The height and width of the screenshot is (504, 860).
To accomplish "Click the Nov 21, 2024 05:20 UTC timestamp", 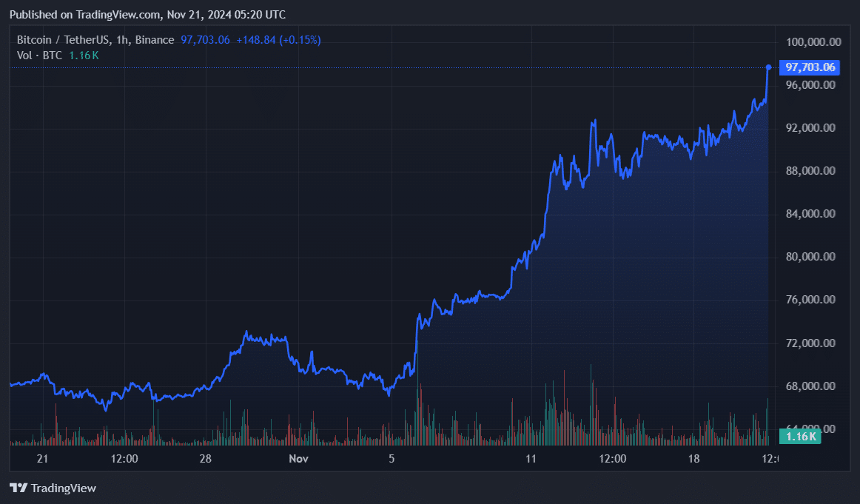I will pos(226,15).
